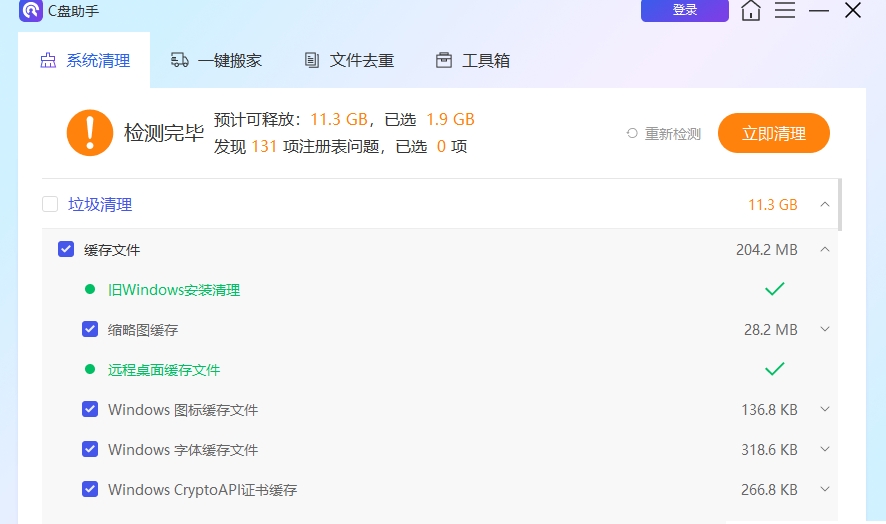Click the 266.8 KB size value
886x524 pixels.
coord(769,490)
